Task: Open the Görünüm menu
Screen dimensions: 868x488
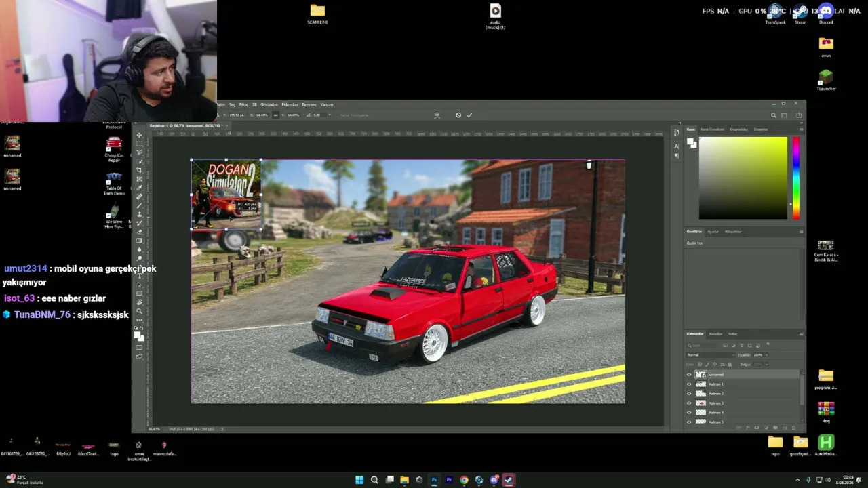Action: pyautogui.click(x=269, y=105)
